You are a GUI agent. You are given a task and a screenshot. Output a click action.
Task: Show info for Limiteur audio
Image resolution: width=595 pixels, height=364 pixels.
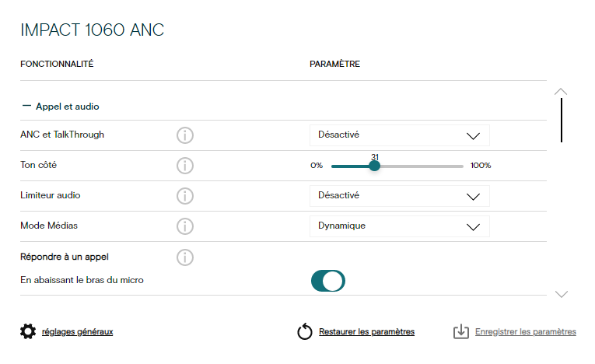tap(185, 196)
